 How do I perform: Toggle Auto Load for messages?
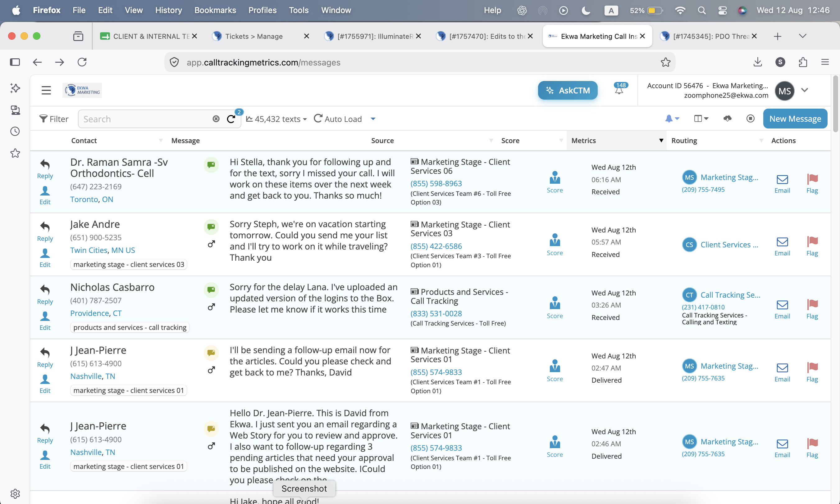click(x=338, y=119)
